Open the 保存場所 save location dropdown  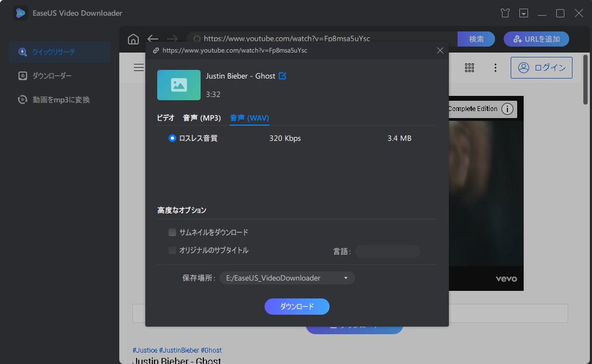coord(345,277)
